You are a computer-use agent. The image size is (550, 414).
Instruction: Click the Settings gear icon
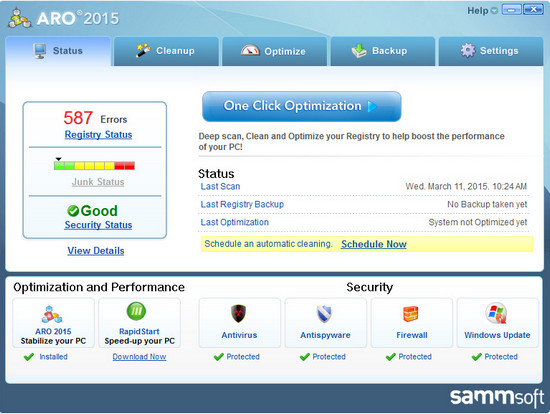(x=468, y=51)
